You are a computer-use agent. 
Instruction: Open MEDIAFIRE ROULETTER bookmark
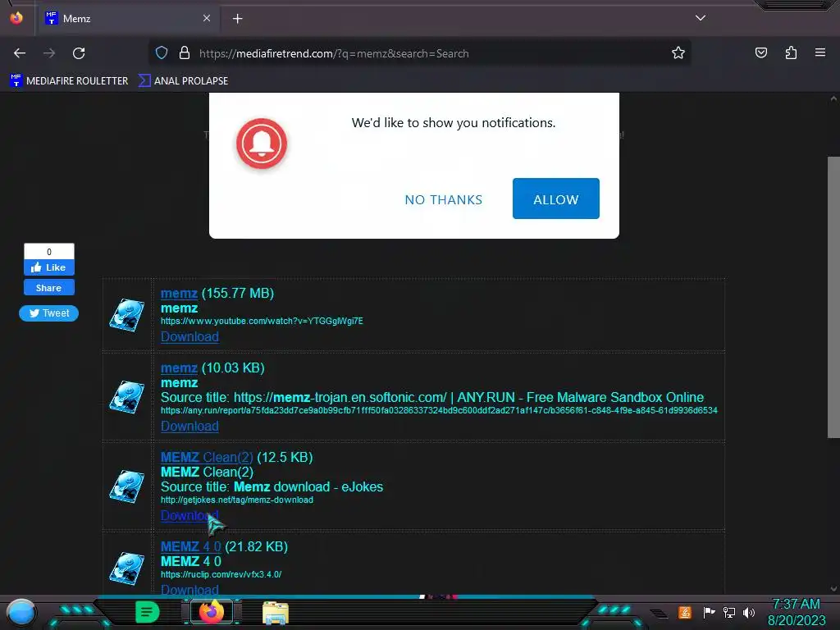pos(69,81)
